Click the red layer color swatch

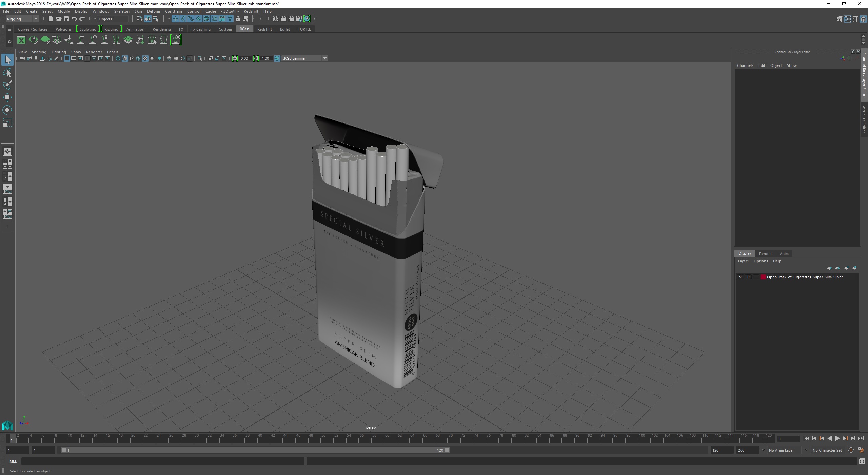click(x=763, y=277)
